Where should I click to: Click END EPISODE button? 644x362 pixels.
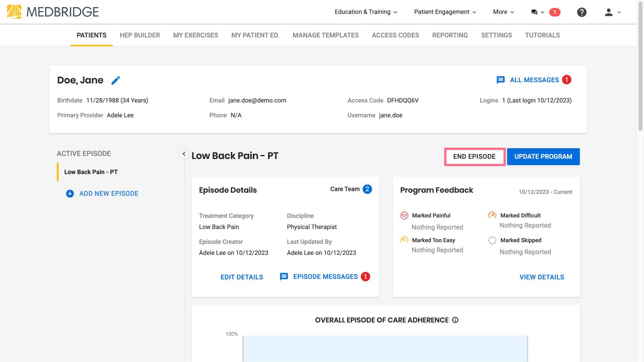(x=475, y=157)
